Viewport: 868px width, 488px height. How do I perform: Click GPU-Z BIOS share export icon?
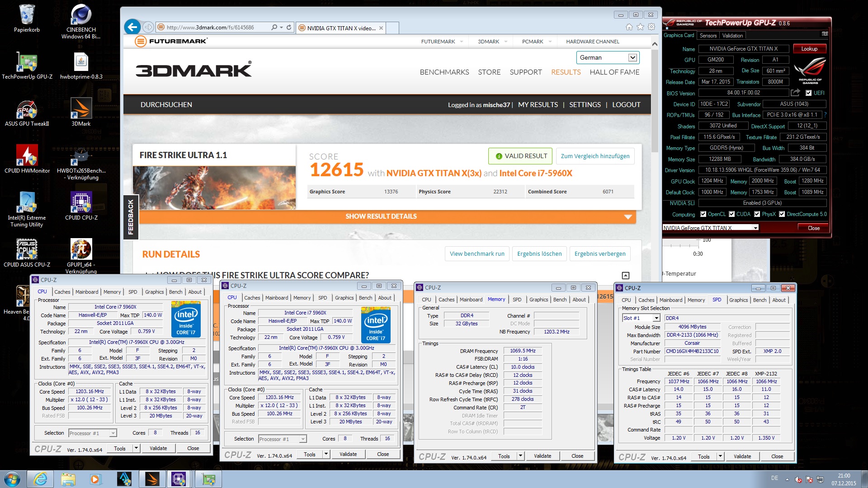pyautogui.click(x=795, y=93)
